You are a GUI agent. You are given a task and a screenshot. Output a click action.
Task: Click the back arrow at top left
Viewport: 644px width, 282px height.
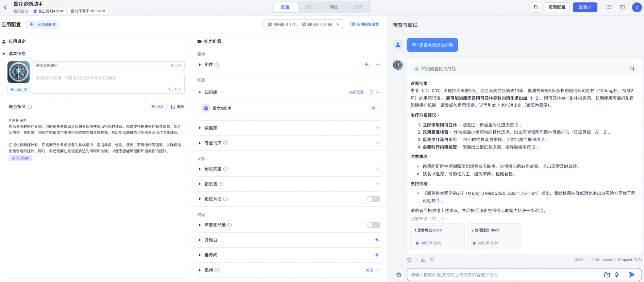click(5, 7)
